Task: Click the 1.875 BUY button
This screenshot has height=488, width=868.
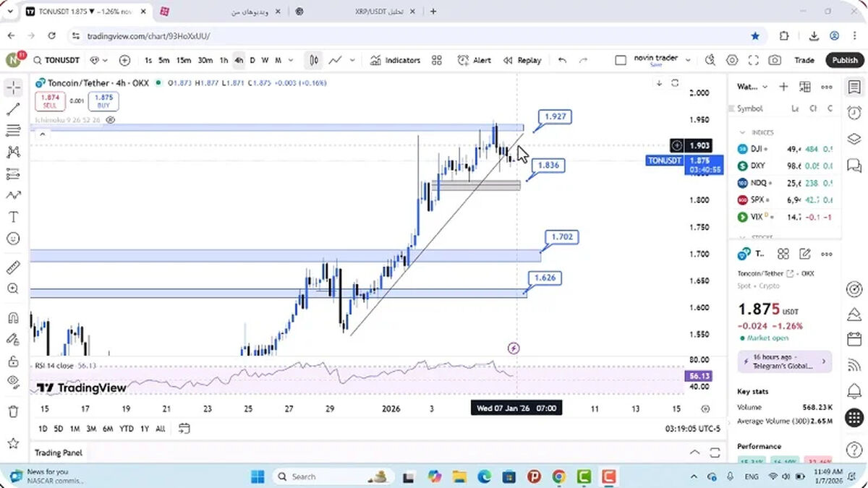Action: 103,101
